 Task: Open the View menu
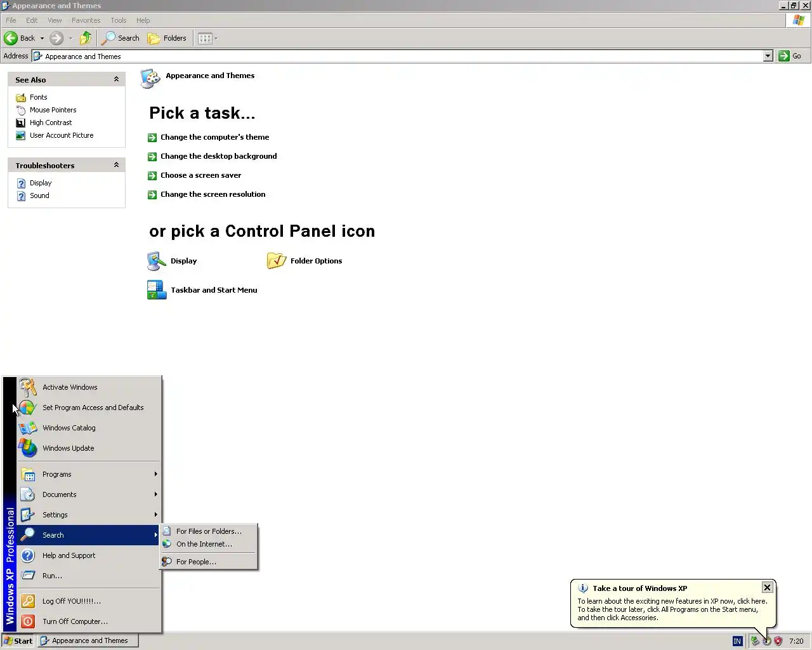point(55,20)
